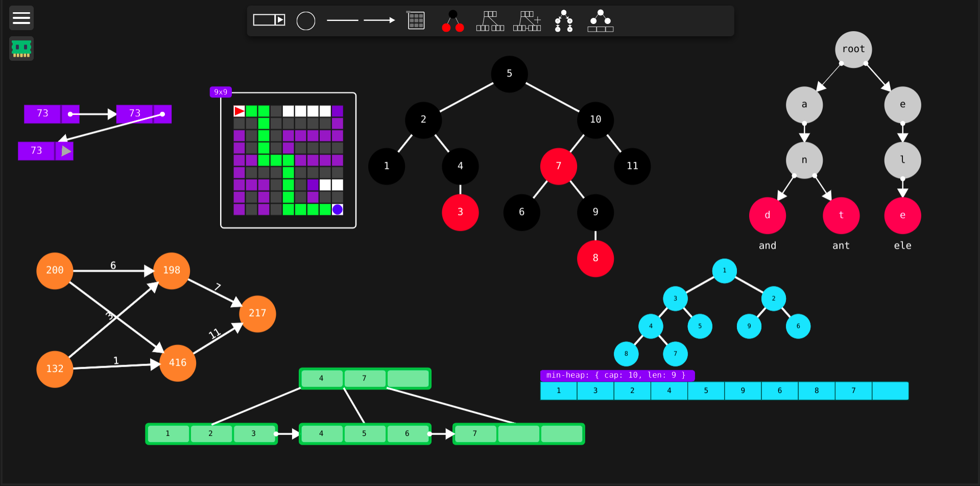Select the matrix grid tool

click(x=416, y=20)
